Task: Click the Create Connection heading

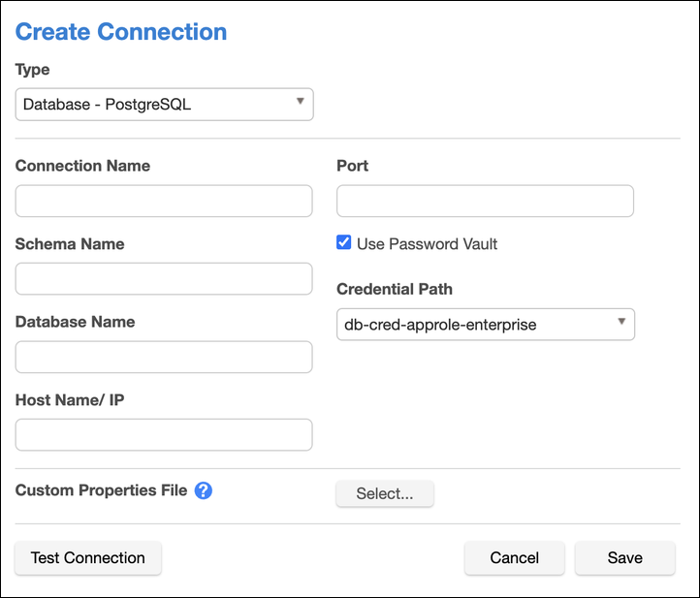Action: coord(121,32)
